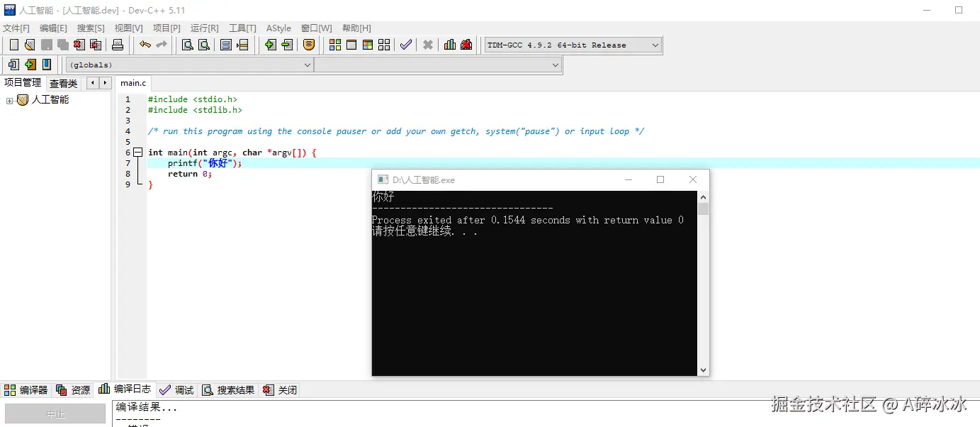The height and width of the screenshot is (427, 980).
Task: Click the Run toolbar icon
Action: [351, 45]
